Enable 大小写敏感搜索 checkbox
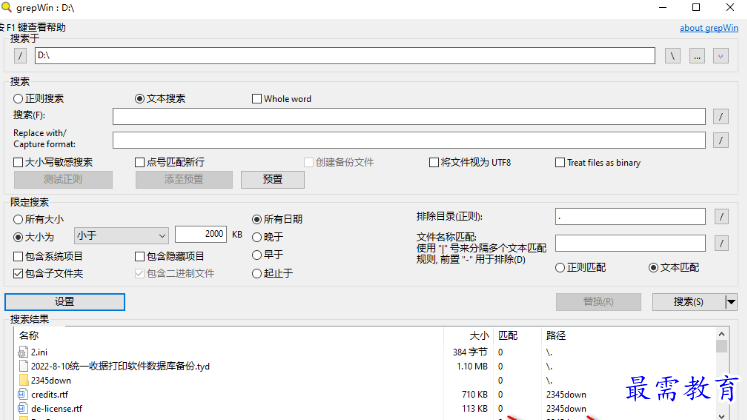Image resolution: width=747 pixels, height=420 pixels. tap(18, 162)
